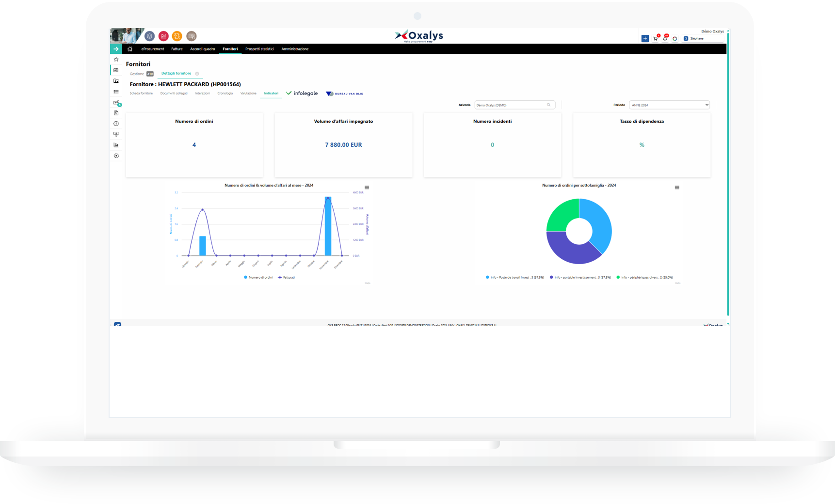This screenshot has height=504, width=835.
Task: Expand sidebar with teal arrow button
Action: 116,49
